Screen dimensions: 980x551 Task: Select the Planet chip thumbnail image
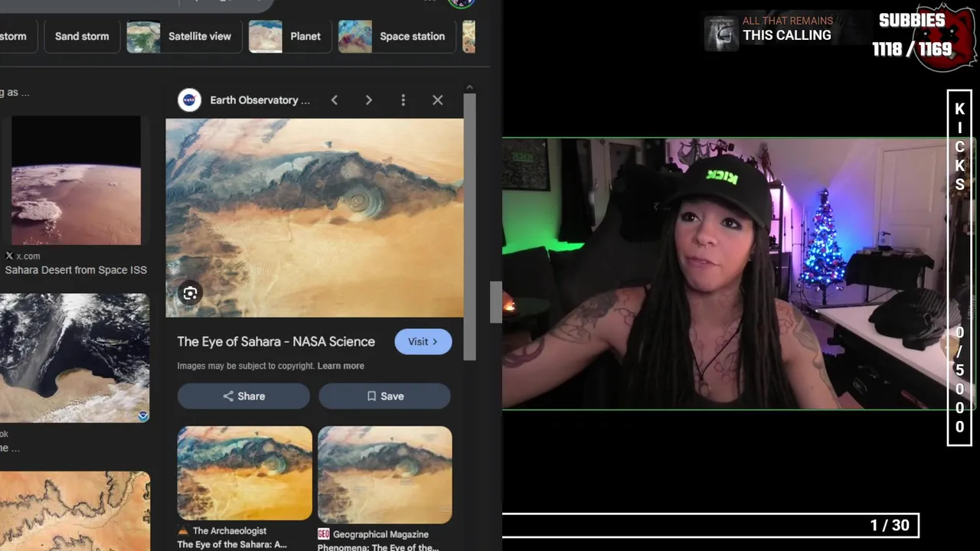pos(265,36)
